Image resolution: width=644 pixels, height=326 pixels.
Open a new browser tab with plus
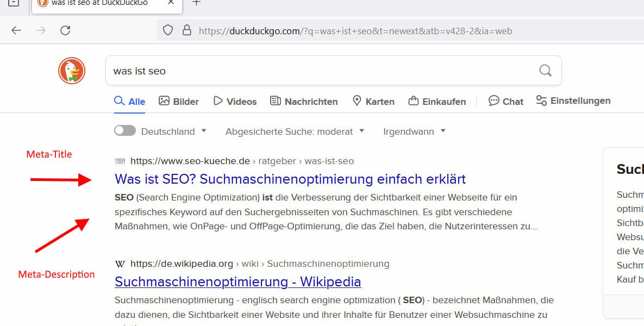pos(197,3)
